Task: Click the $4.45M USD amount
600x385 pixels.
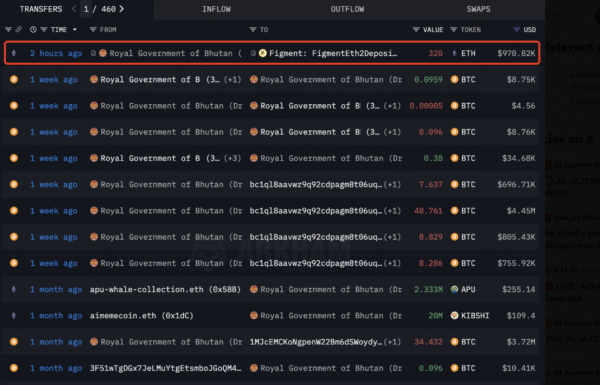Action: point(521,211)
